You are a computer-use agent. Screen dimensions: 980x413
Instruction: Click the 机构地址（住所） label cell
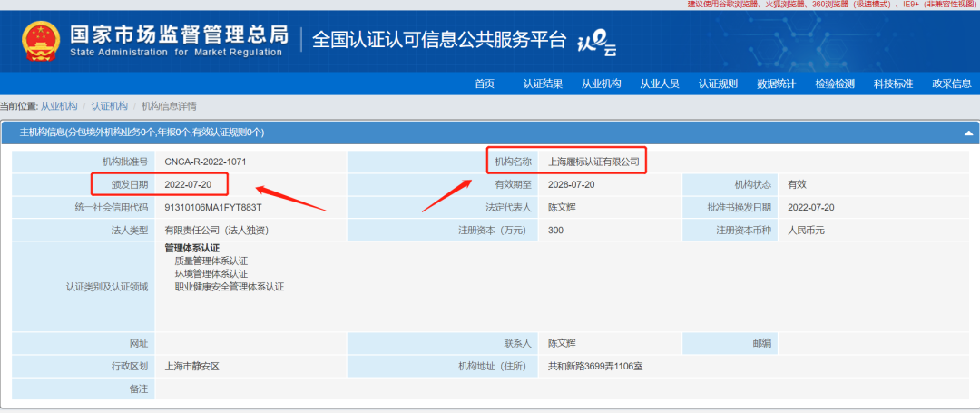(x=442, y=366)
